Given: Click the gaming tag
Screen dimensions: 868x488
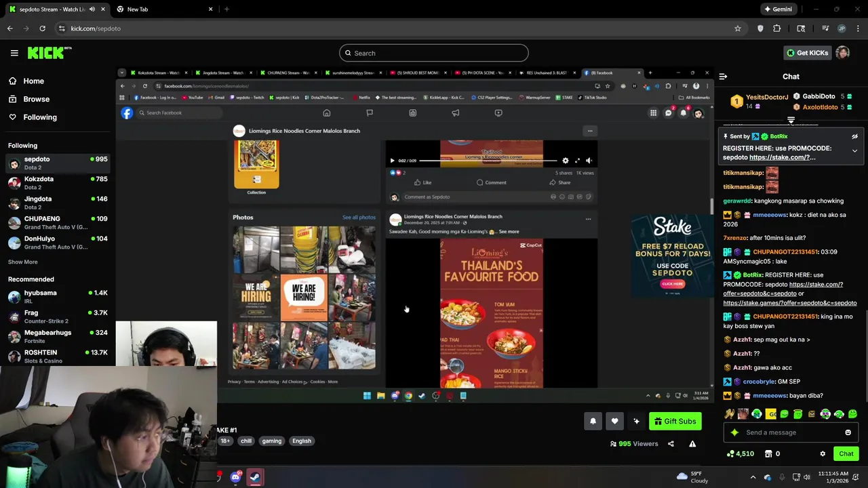Looking at the screenshot, I should point(271,441).
